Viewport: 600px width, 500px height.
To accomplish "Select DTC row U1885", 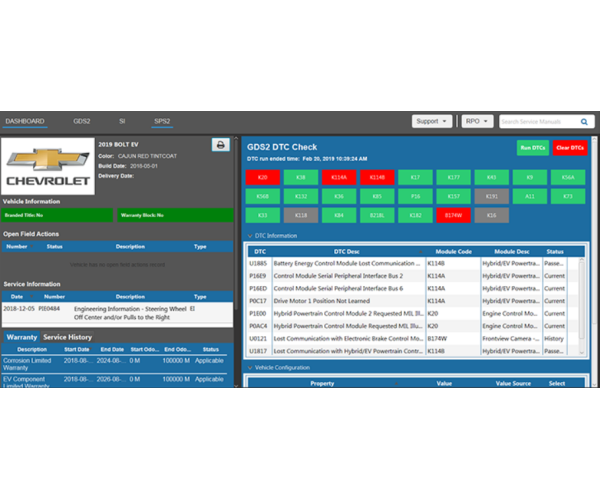I will coord(413,264).
